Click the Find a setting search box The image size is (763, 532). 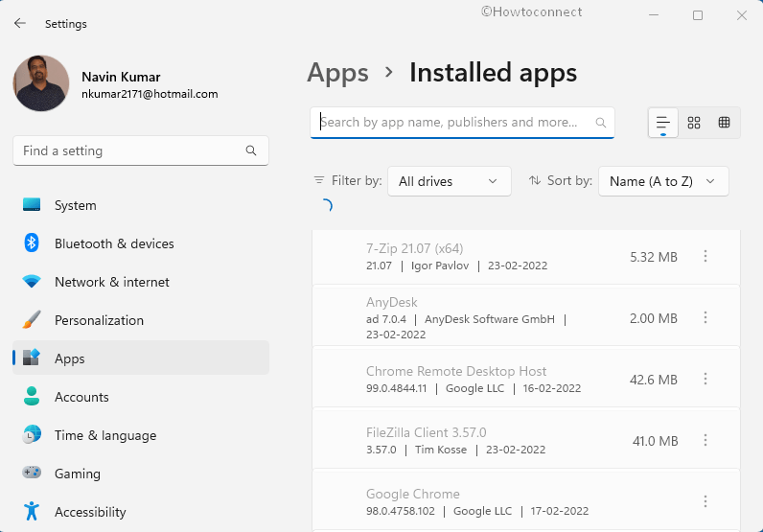click(x=141, y=150)
